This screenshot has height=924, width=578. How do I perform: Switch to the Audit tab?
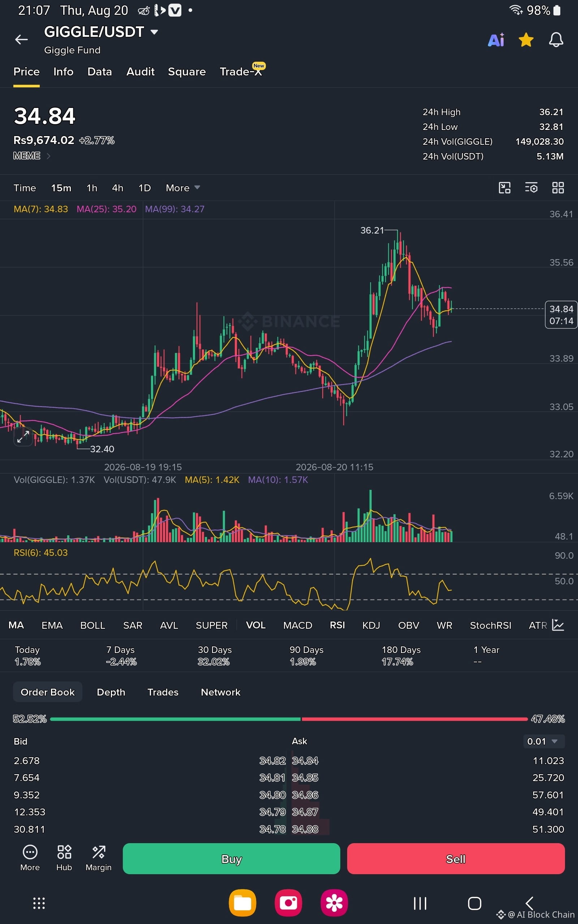pyautogui.click(x=140, y=72)
